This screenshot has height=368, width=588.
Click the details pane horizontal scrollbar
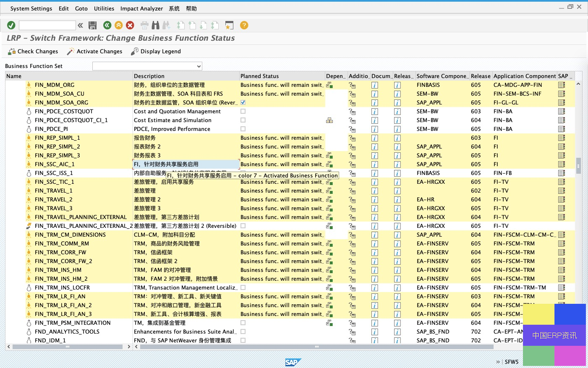tap(316, 347)
